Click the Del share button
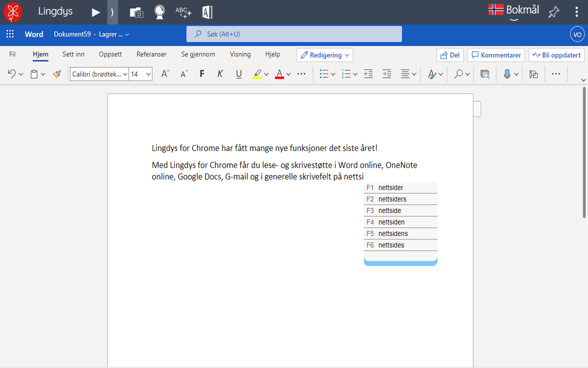The image size is (588, 368). tap(450, 55)
